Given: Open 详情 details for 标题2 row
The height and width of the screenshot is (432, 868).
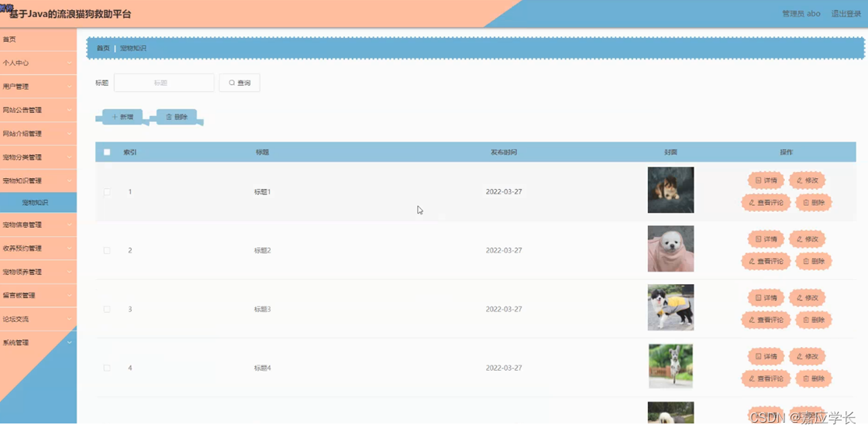Looking at the screenshot, I should coord(766,239).
